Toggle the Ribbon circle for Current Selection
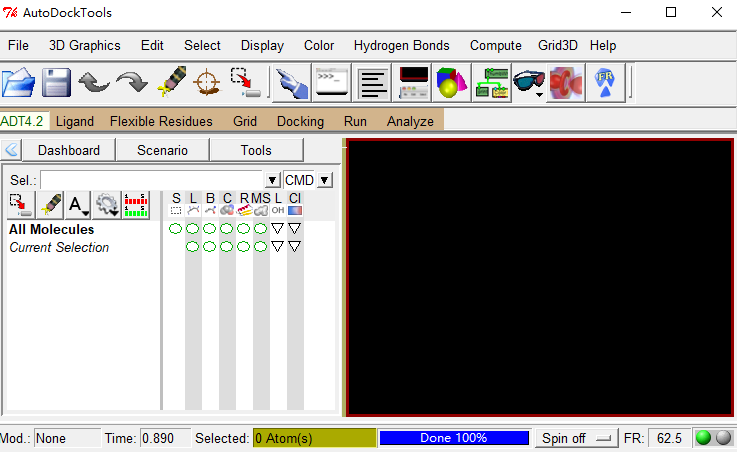737x453 pixels. [243, 246]
